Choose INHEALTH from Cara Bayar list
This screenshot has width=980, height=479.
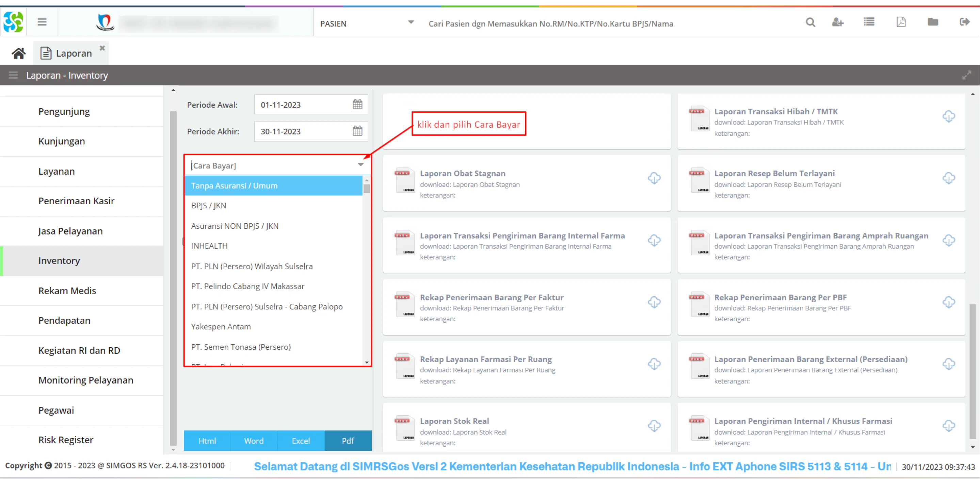(273, 246)
